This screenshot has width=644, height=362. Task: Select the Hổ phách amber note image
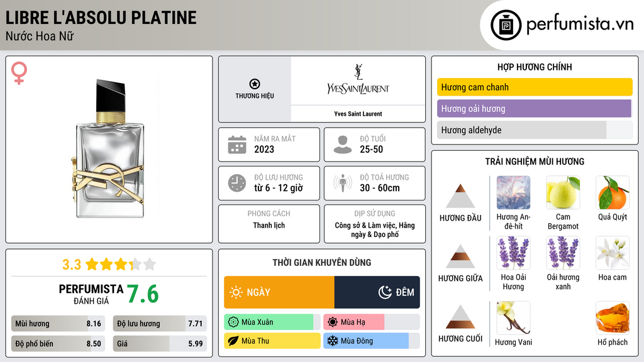(612, 318)
